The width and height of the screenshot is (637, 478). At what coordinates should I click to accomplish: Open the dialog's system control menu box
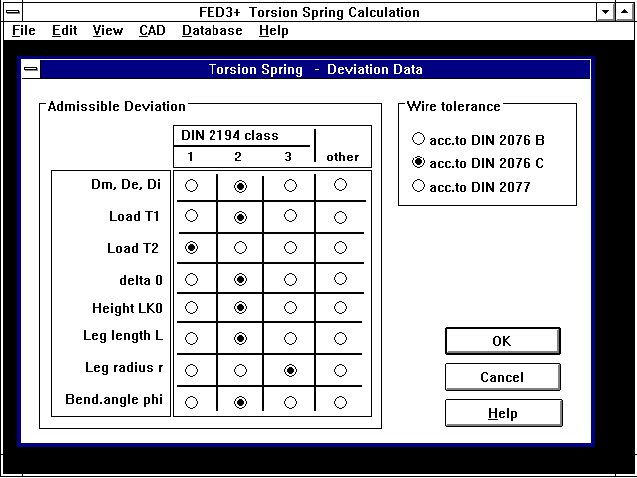pos(32,70)
